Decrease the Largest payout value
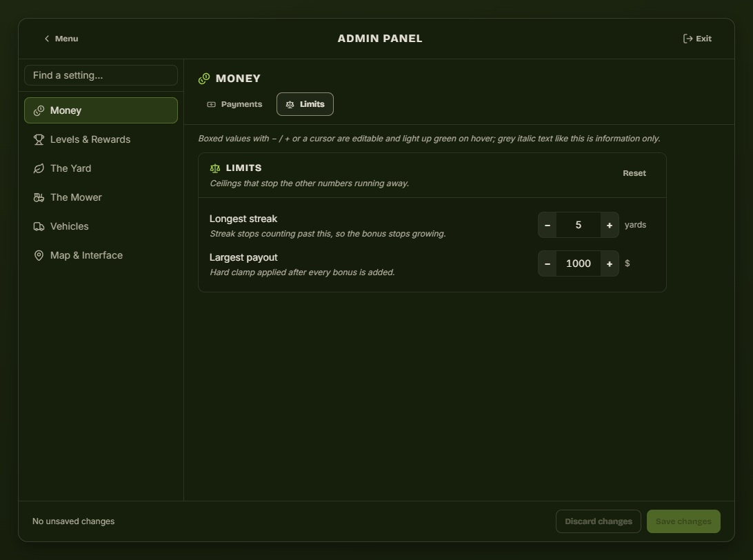753x560 pixels. pos(548,263)
